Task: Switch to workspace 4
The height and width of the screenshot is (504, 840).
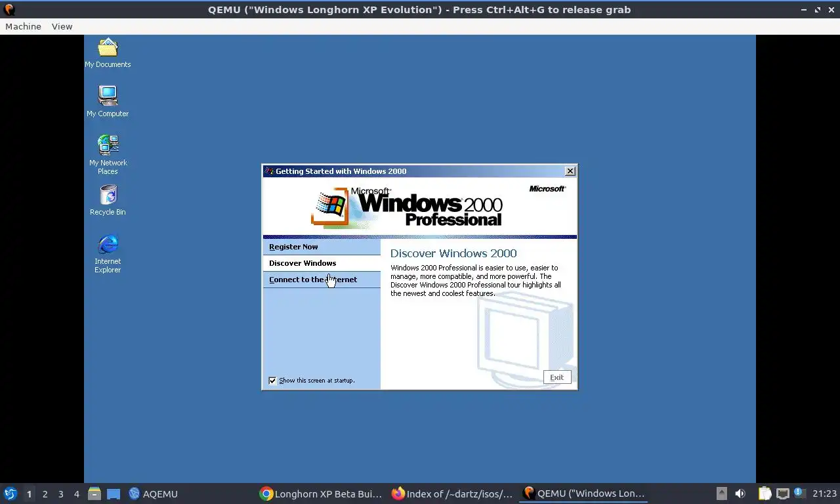Action: click(x=76, y=493)
